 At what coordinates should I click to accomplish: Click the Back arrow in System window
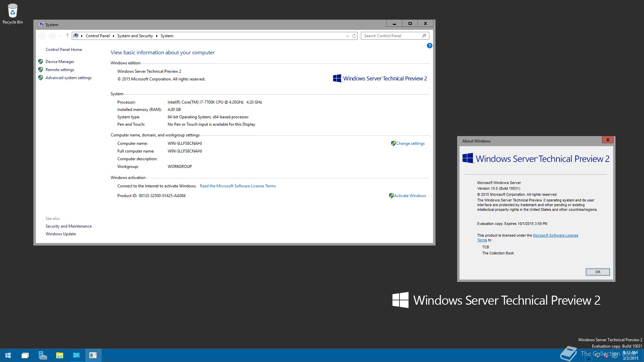pyautogui.click(x=42, y=36)
